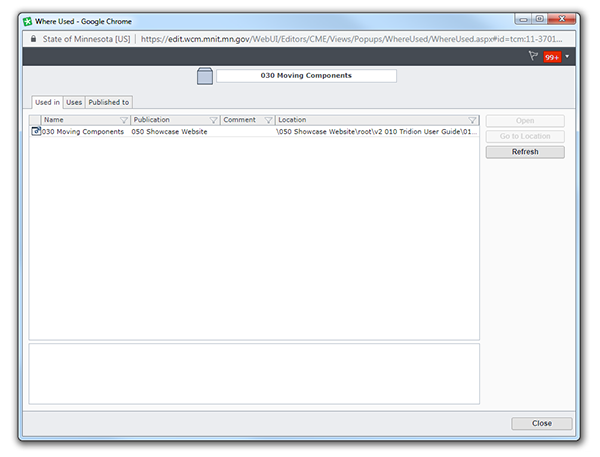
Task: Click the Go to Location button
Action: click(525, 136)
